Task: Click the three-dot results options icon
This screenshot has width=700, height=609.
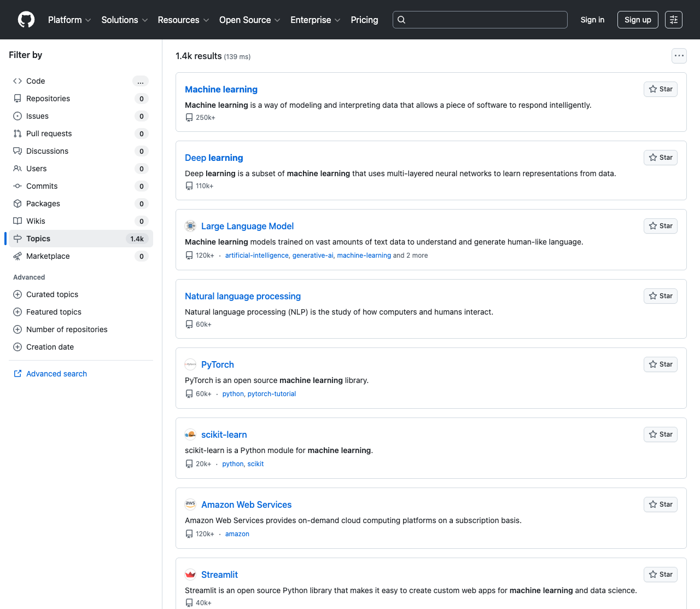Action: pyautogui.click(x=679, y=56)
